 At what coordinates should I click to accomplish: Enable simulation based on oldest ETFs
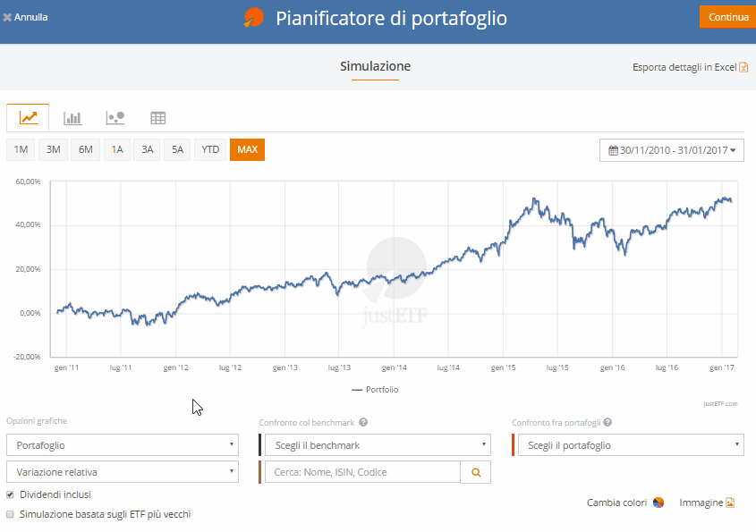pyautogui.click(x=11, y=515)
